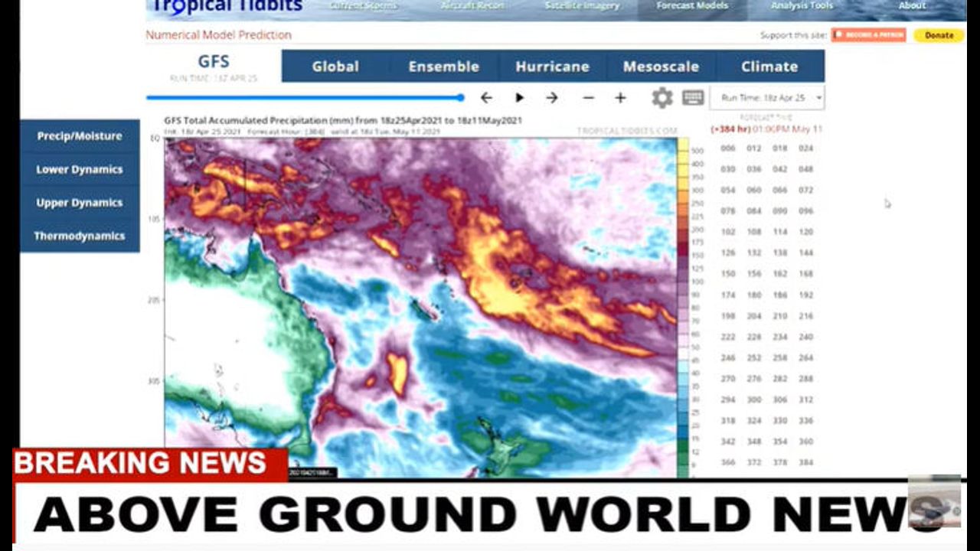Open the Run Time dropdown
The image size is (980, 551).
[x=767, y=98]
